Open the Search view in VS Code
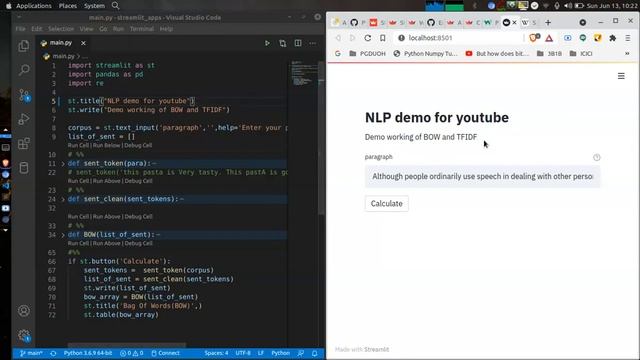The image size is (640, 360). click(24, 70)
